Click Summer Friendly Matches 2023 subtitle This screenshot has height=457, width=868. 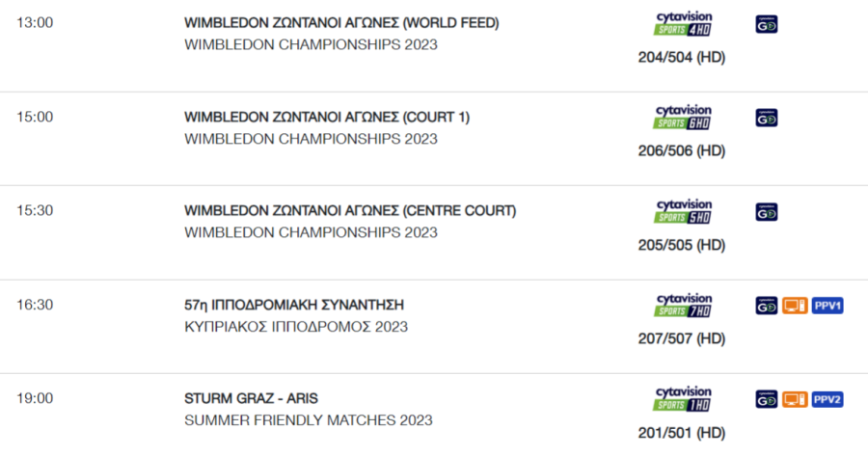[x=309, y=420]
